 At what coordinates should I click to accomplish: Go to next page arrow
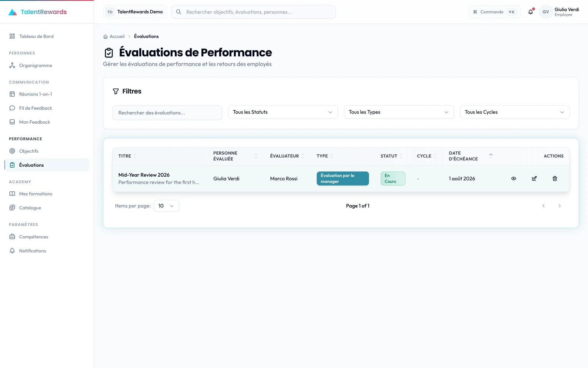559,206
